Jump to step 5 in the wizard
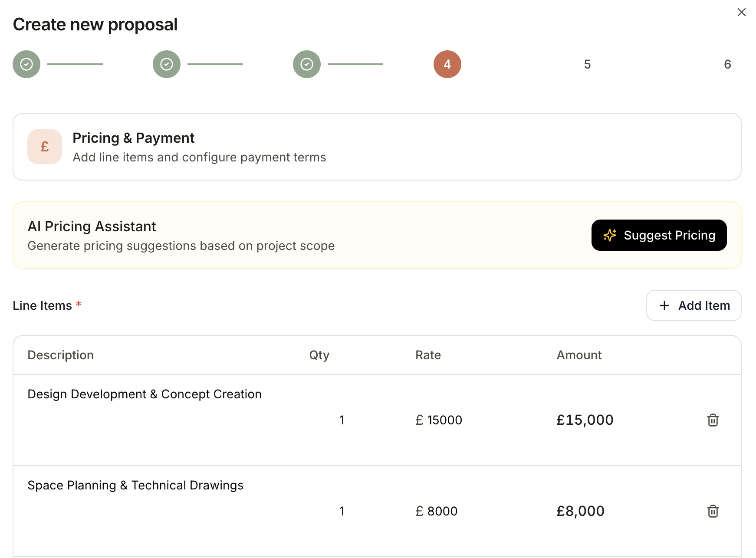This screenshot has width=756, height=558. click(587, 64)
